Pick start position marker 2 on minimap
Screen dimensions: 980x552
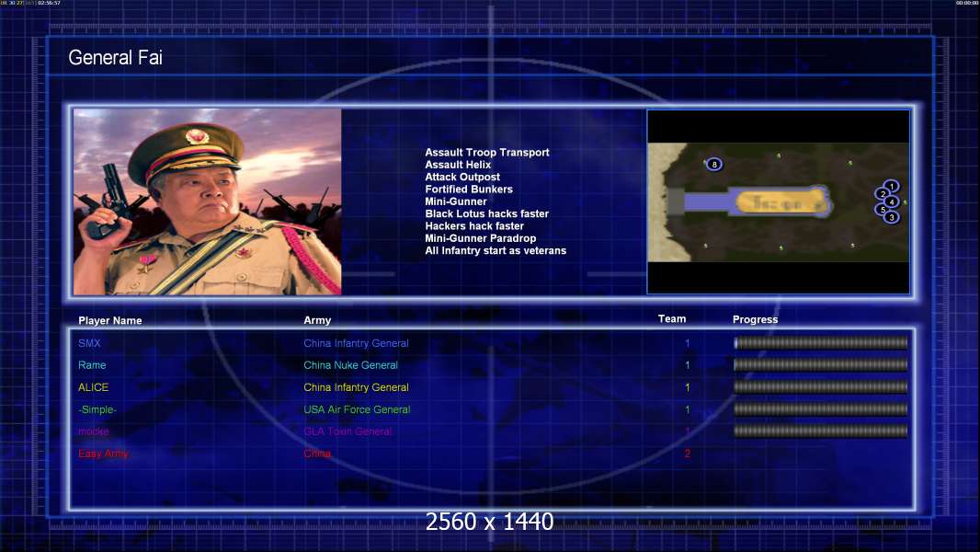pyautogui.click(x=883, y=194)
